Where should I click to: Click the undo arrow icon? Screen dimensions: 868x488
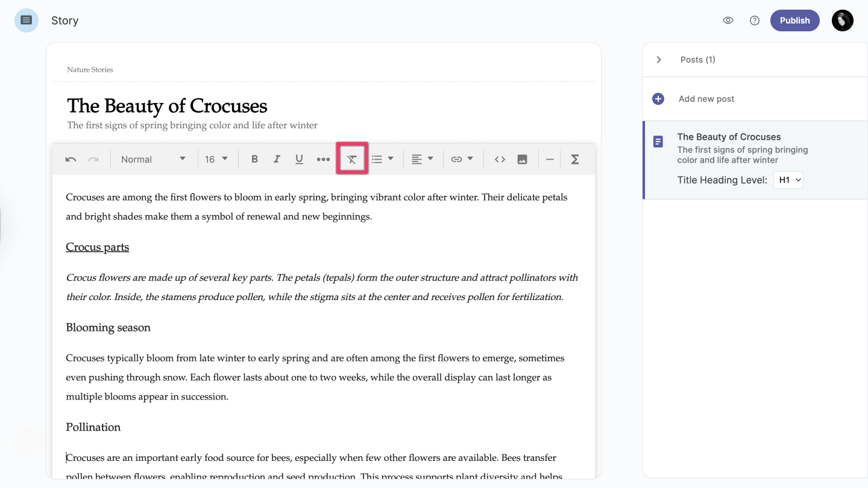[x=71, y=160]
